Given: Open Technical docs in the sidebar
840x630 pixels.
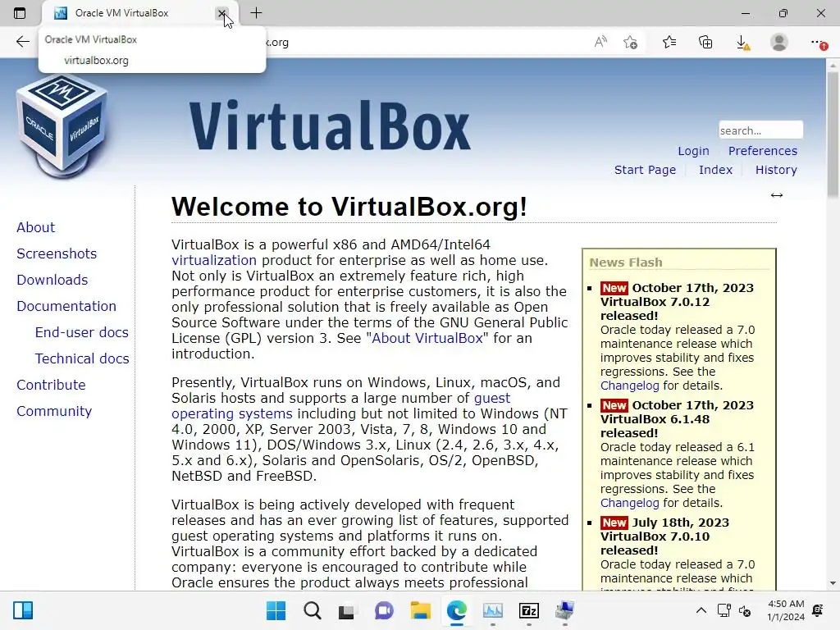Looking at the screenshot, I should pyautogui.click(x=82, y=358).
